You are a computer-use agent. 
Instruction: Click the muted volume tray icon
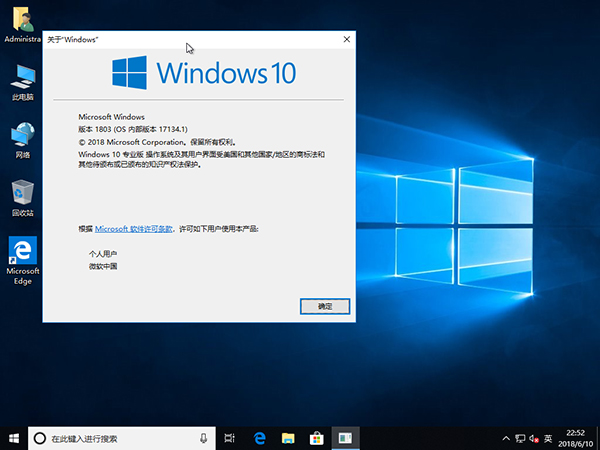tap(532, 438)
